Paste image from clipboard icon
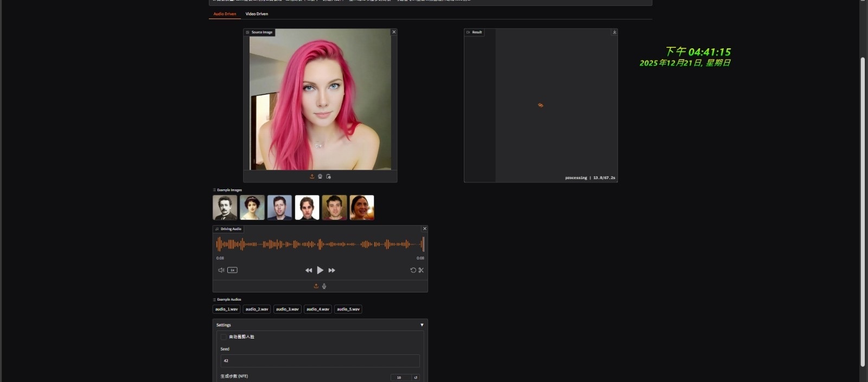This screenshot has width=868, height=382. [x=328, y=176]
